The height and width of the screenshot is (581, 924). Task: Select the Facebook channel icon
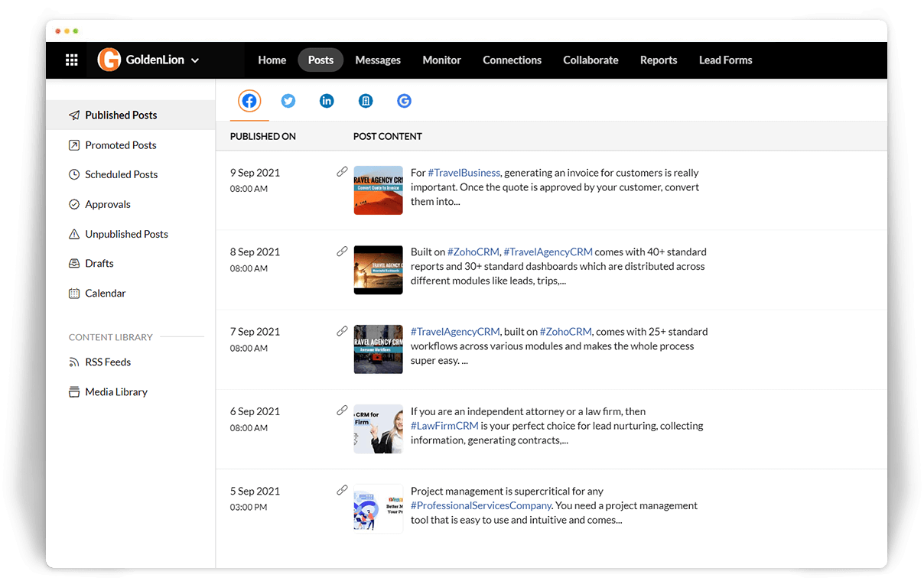249,101
